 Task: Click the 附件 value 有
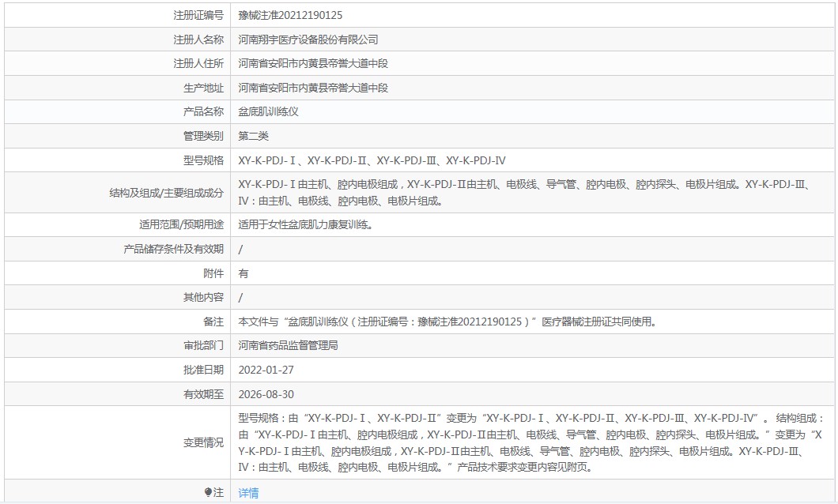pos(243,273)
